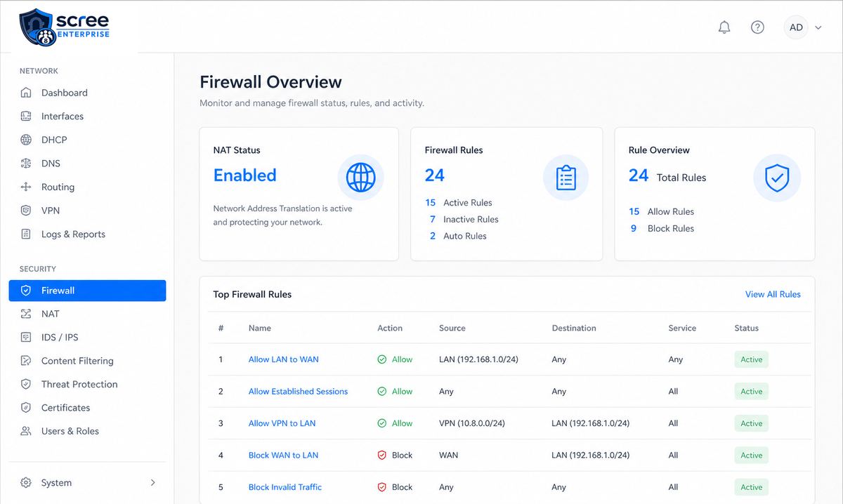Click the Action column header
The height and width of the screenshot is (504, 843).
click(390, 328)
